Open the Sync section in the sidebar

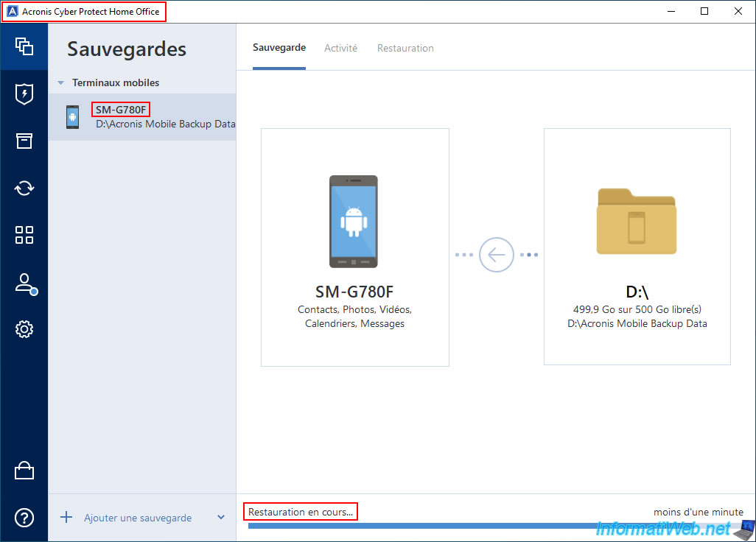click(x=24, y=188)
